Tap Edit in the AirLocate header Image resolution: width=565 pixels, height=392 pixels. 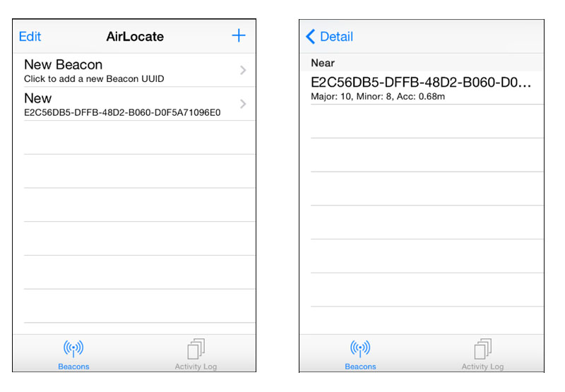(30, 37)
